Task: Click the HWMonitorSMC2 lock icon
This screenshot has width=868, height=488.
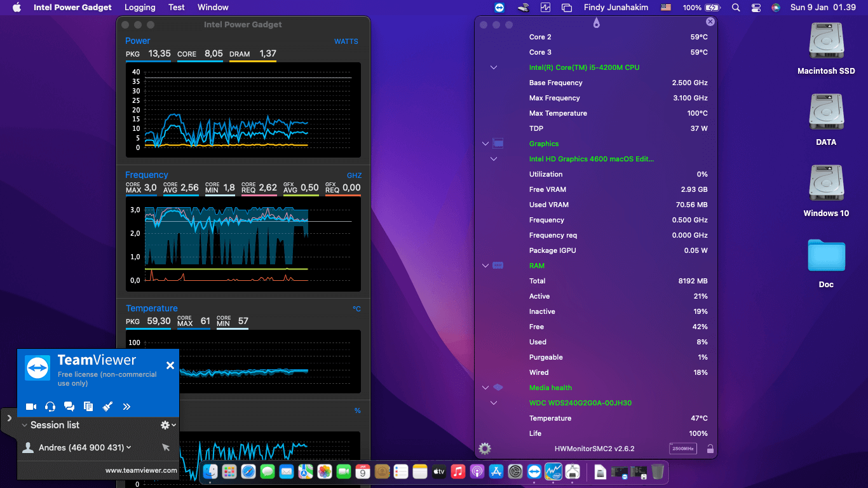Action: pyautogui.click(x=710, y=449)
